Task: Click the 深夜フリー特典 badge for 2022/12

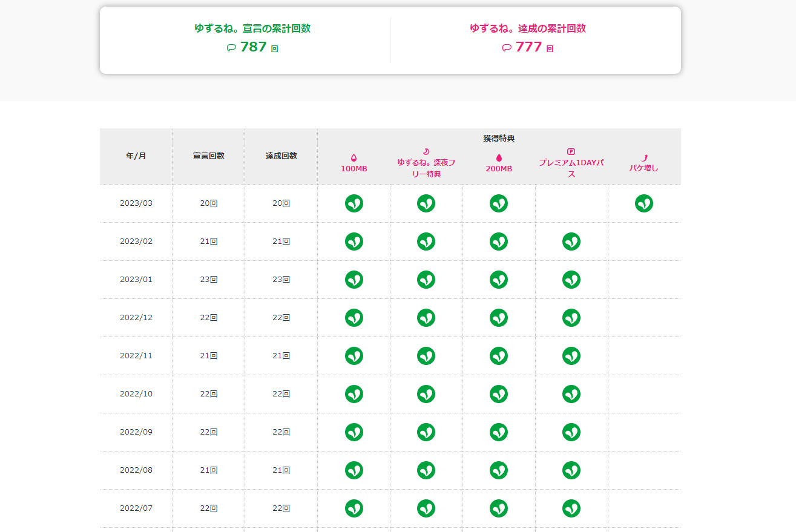Action: (426, 318)
